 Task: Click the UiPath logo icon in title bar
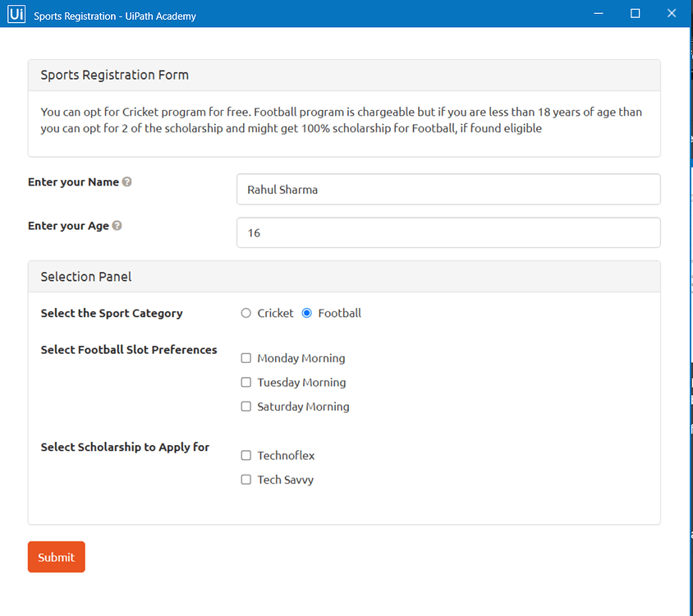click(15, 13)
